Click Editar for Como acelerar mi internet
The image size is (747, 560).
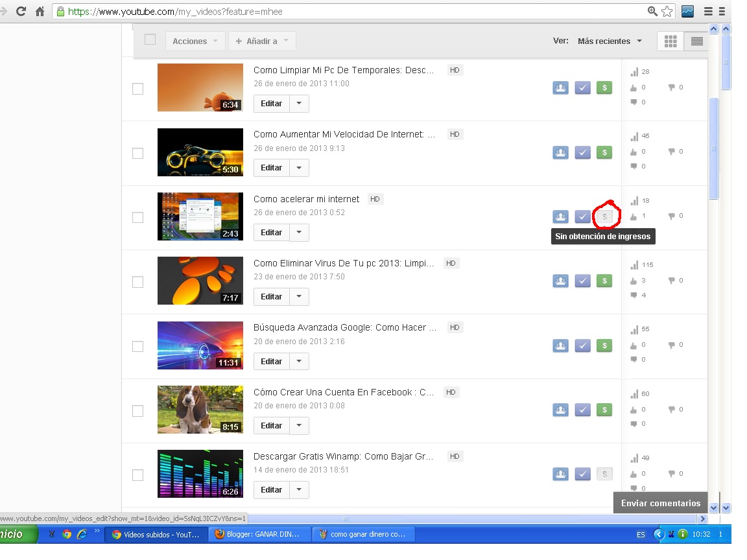click(x=271, y=233)
